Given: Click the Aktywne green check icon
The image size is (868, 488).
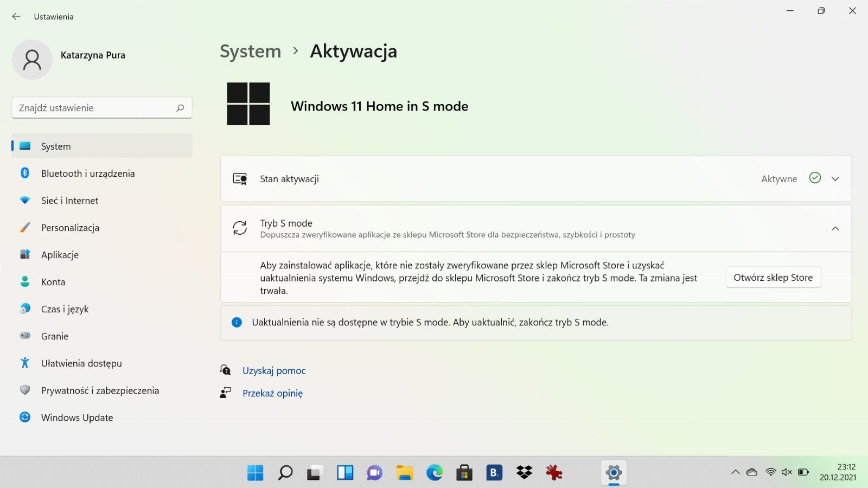Looking at the screenshot, I should 815,178.
